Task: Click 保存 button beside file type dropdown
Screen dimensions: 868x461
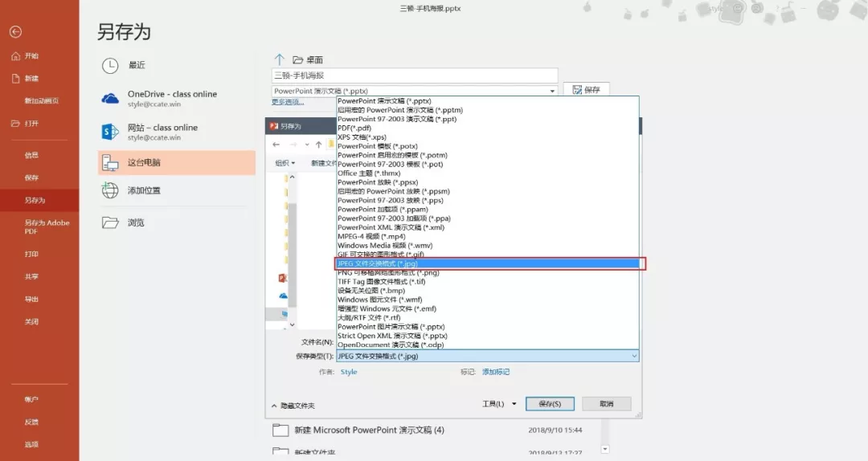Action: 586,90
